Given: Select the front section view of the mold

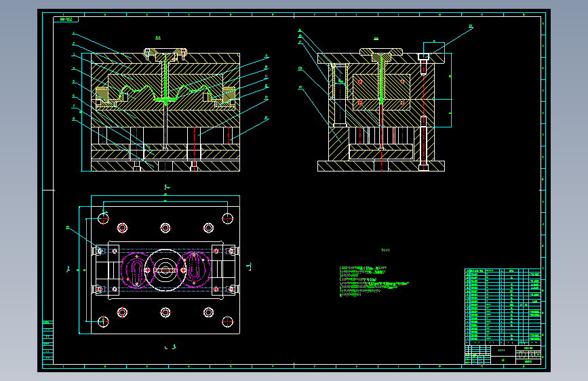Looking at the screenshot, I should click(x=165, y=110).
